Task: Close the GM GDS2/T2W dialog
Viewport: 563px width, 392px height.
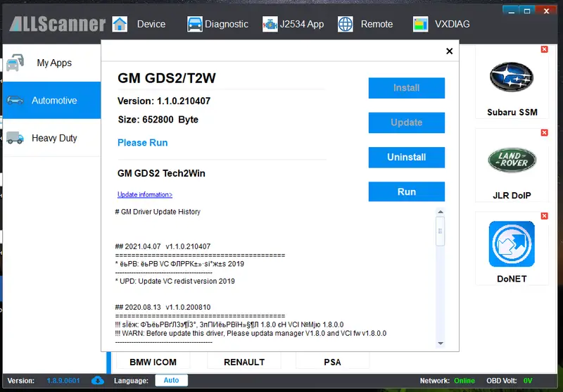Action: pyautogui.click(x=449, y=51)
